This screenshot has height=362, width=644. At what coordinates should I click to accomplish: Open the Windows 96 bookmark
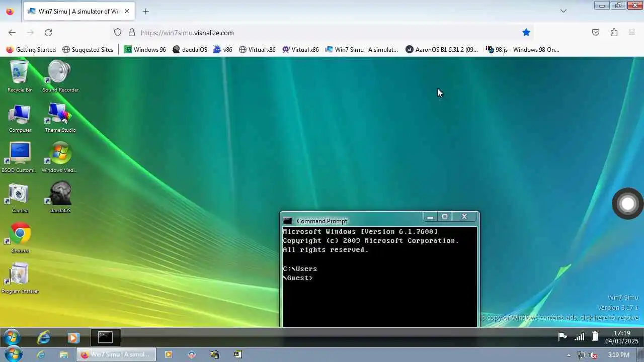145,49
